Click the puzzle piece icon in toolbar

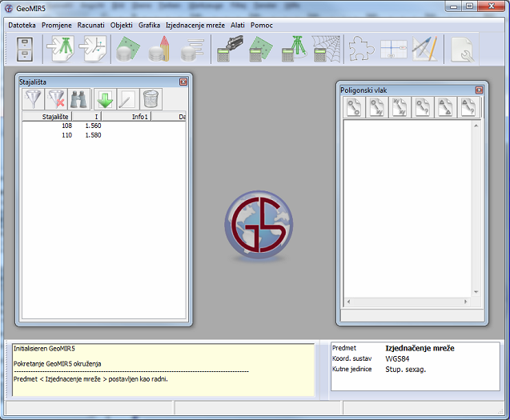[x=361, y=50]
